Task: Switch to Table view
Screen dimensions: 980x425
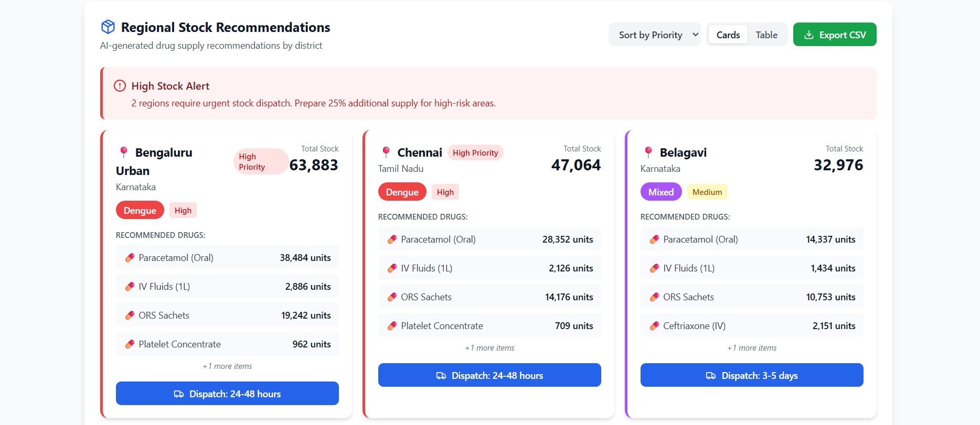Action: tap(766, 35)
